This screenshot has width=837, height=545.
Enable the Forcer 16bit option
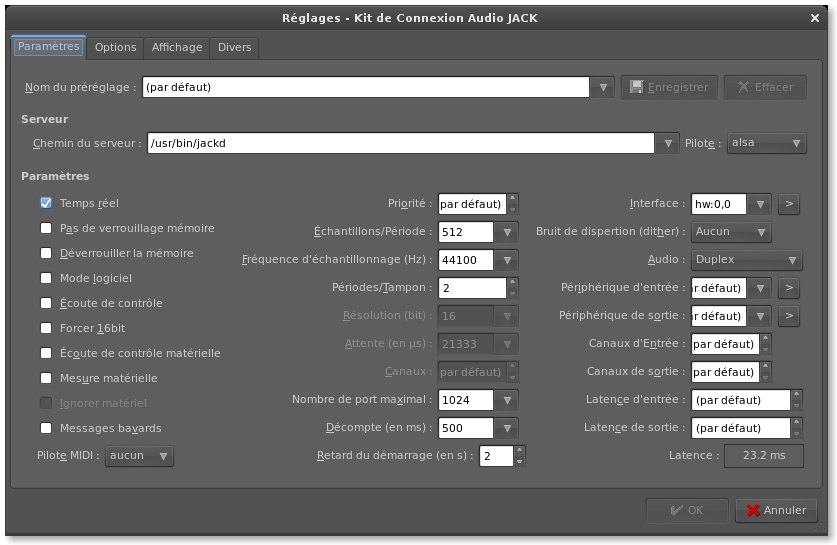(x=46, y=328)
